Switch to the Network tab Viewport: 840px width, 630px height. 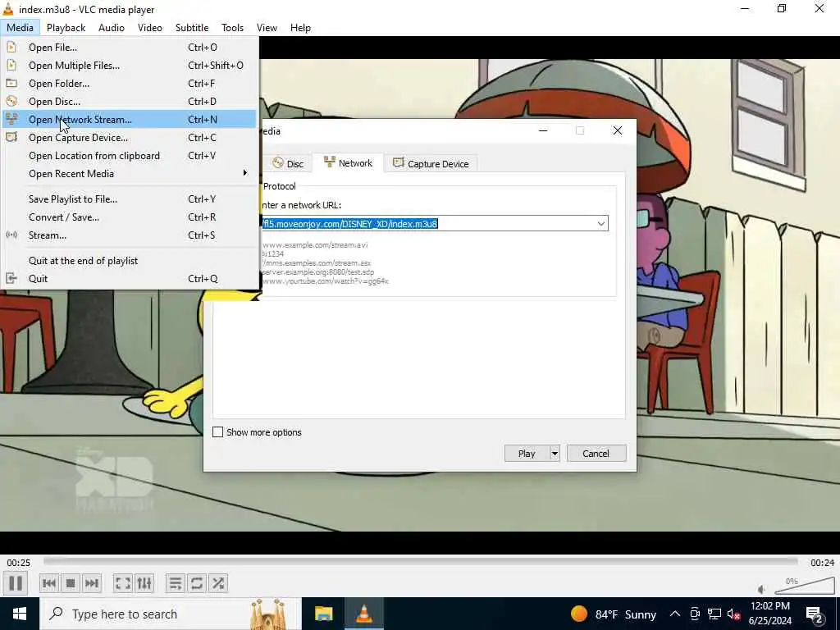tap(348, 163)
